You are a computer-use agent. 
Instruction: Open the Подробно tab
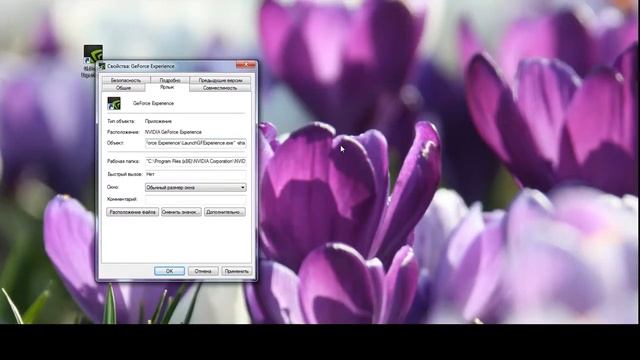tap(170, 80)
